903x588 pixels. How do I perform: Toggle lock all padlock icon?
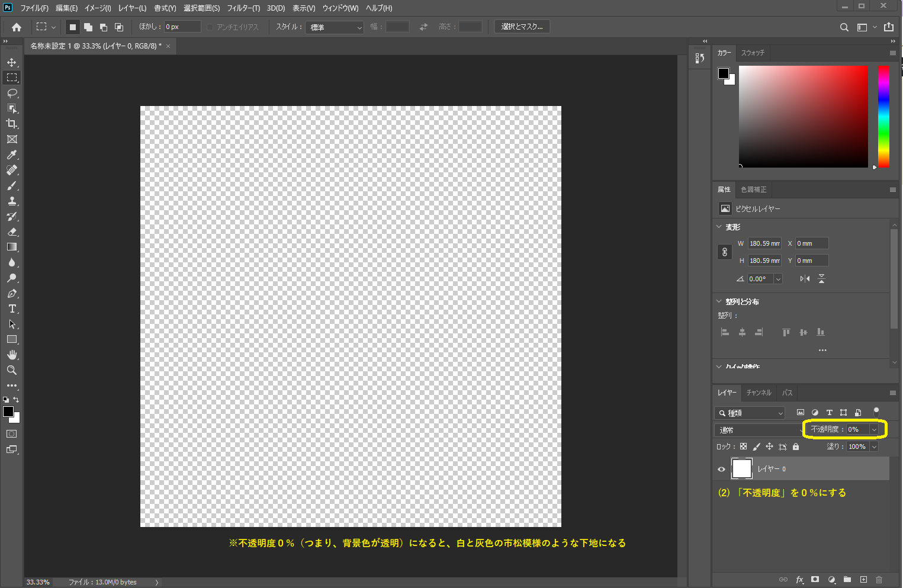(x=796, y=446)
